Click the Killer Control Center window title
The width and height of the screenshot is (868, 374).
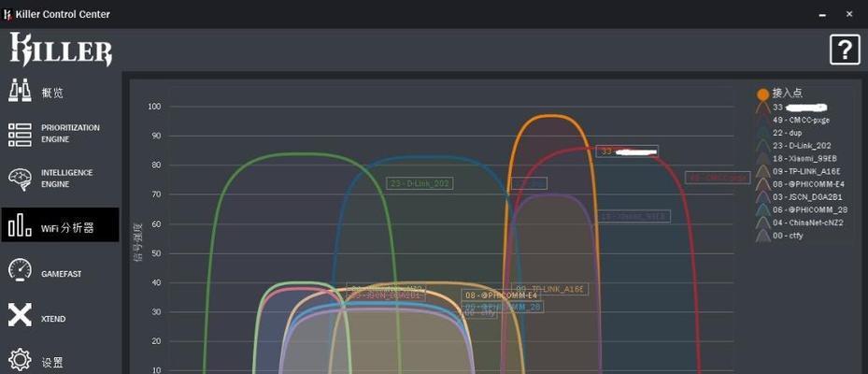(x=63, y=14)
